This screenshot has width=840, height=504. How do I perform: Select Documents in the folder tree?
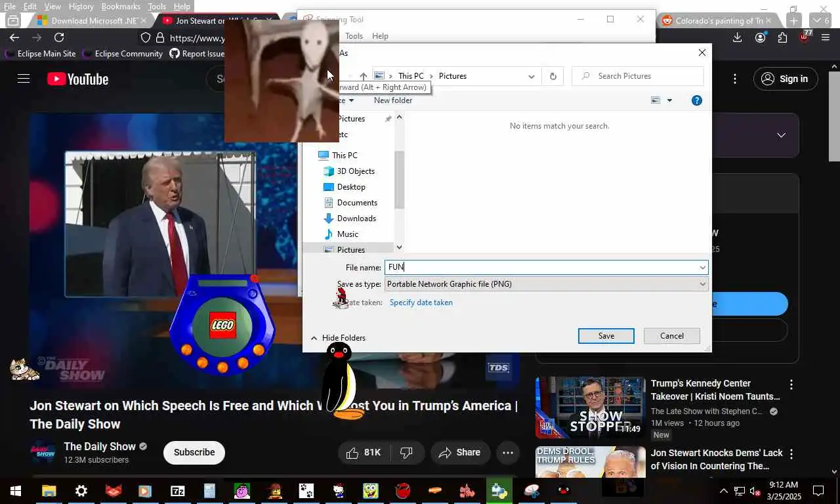pyautogui.click(x=357, y=203)
